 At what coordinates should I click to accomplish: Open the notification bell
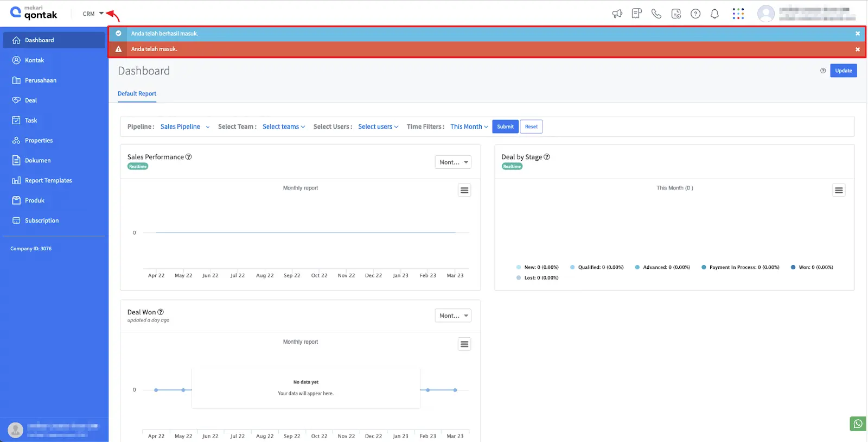[714, 14]
